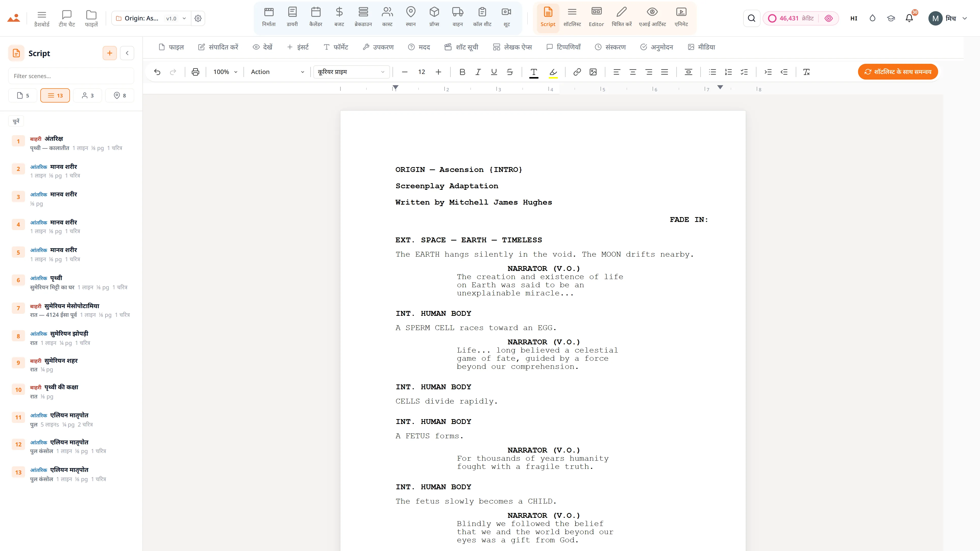Toggle strikethrough formatting
980x551 pixels.
point(510,72)
